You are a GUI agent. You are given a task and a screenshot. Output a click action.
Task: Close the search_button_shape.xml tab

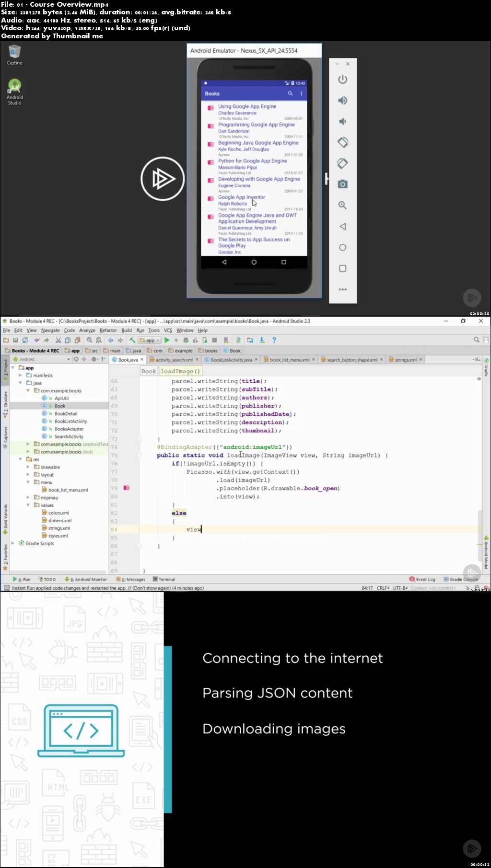(382, 360)
